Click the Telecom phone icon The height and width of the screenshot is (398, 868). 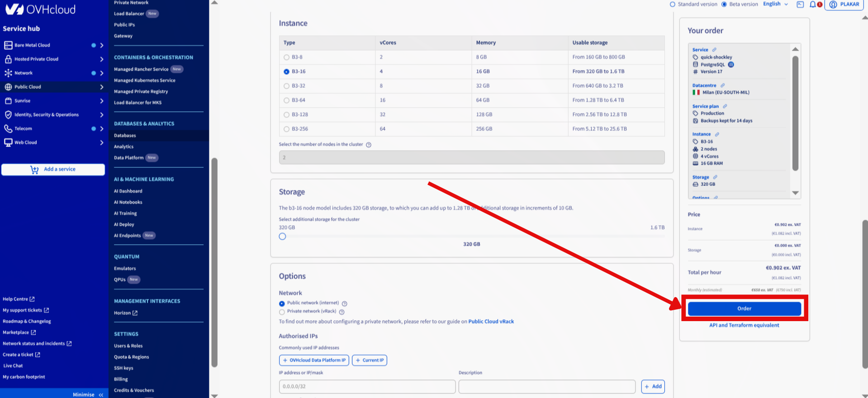8,129
